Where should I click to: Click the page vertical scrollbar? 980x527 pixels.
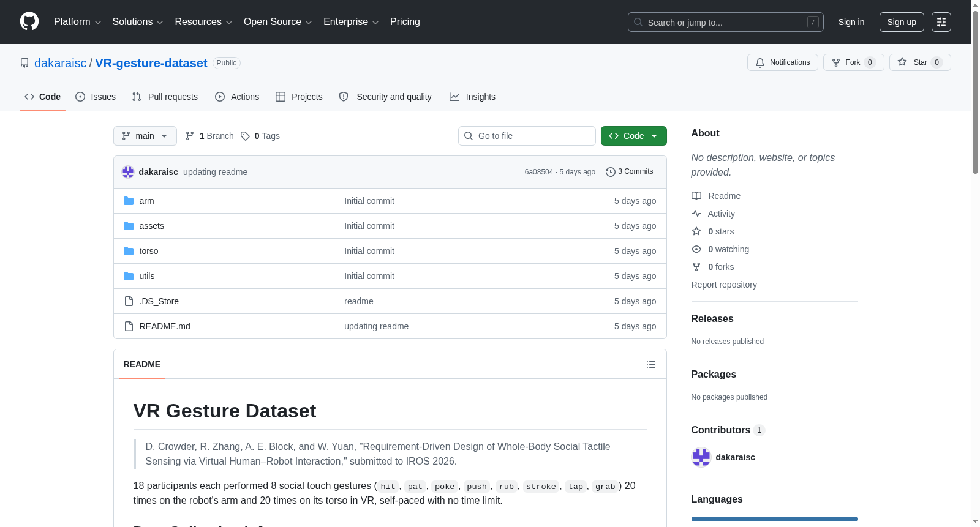(x=975, y=92)
